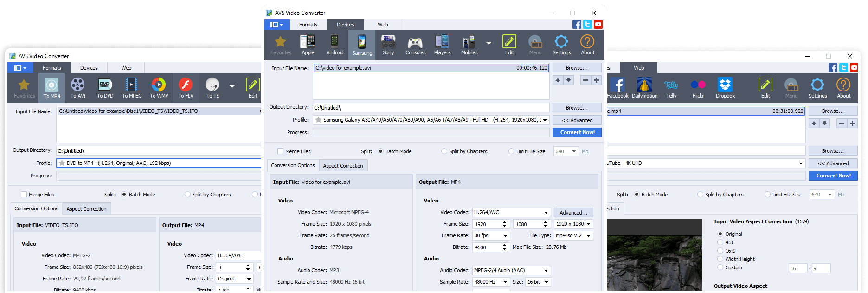Click Output Directory field in center window

[431, 108]
